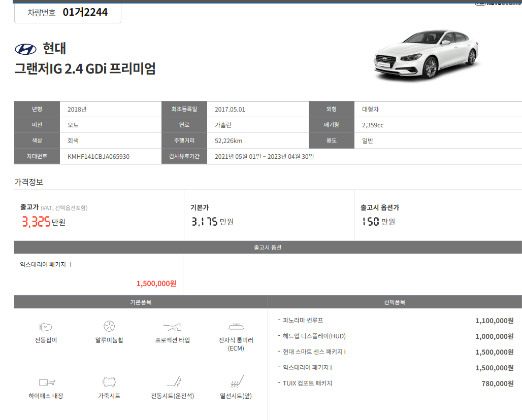Click the 전자식 룸미러 (ECM) icon
522x420 pixels.
tap(236, 327)
